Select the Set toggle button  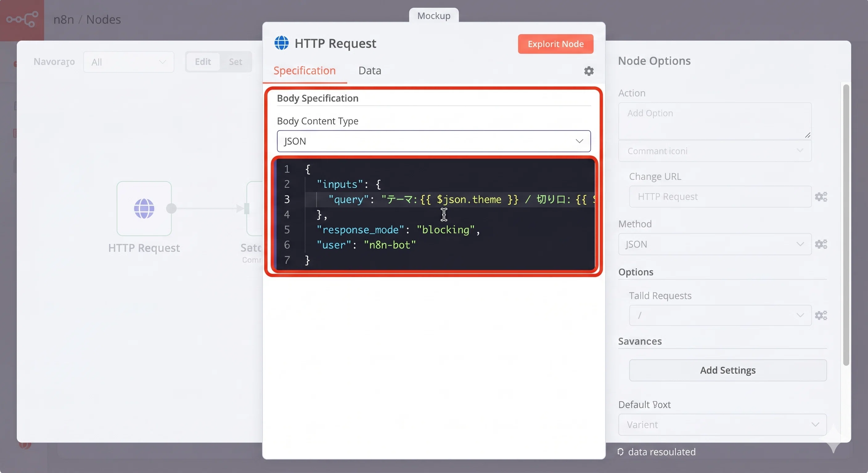click(235, 62)
